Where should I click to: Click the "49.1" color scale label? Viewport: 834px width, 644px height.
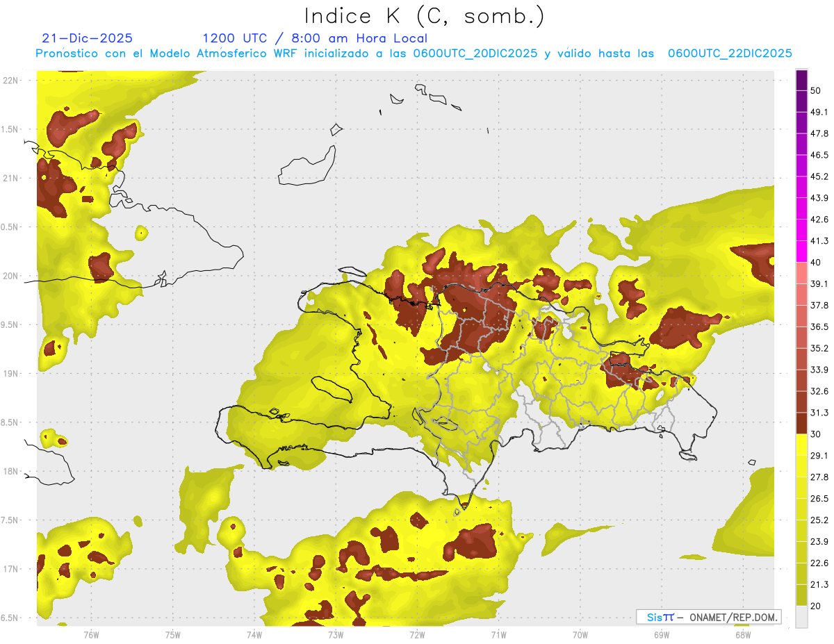[819, 112]
